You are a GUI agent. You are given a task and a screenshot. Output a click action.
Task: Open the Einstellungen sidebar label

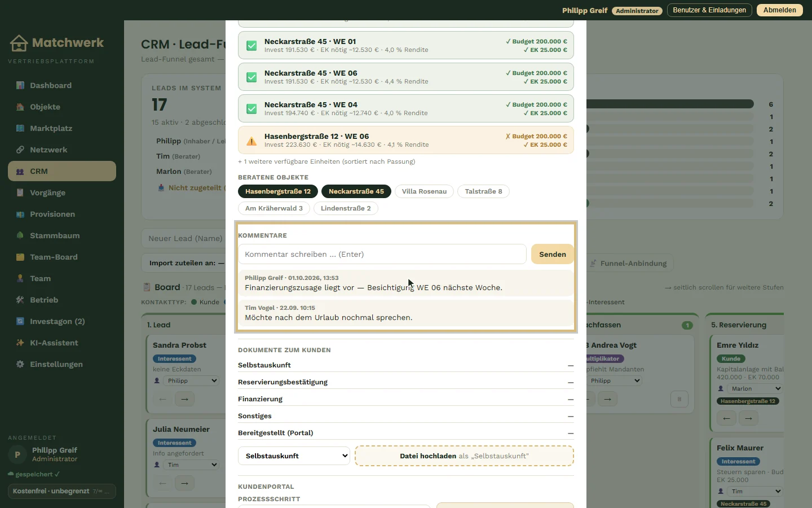[56, 364]
